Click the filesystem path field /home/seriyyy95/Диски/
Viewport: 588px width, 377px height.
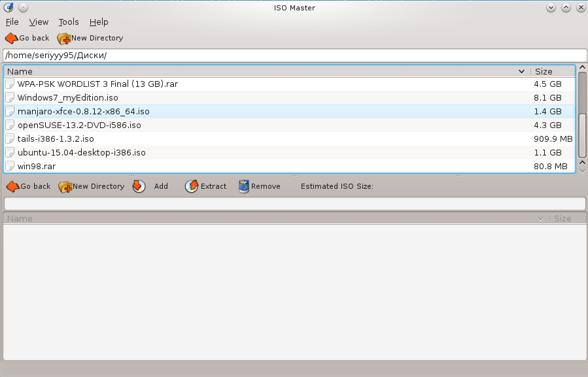[x=295, y=56]
